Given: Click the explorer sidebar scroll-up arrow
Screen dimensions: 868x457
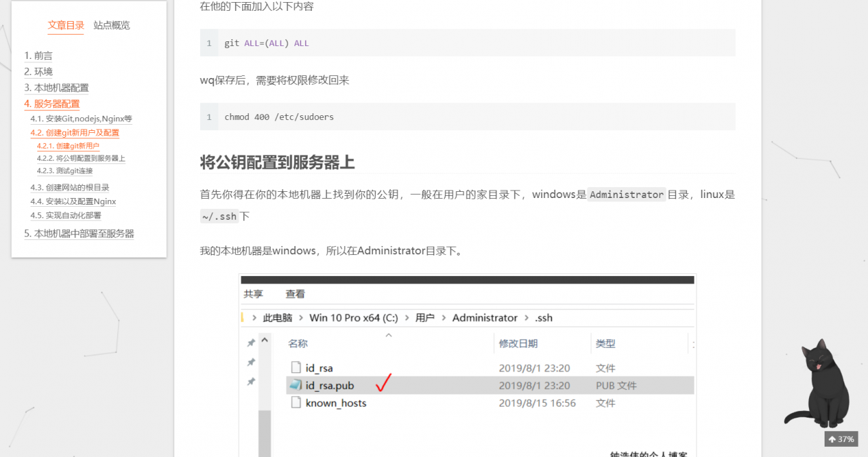Looking at the screenshot, I should 264,340.
